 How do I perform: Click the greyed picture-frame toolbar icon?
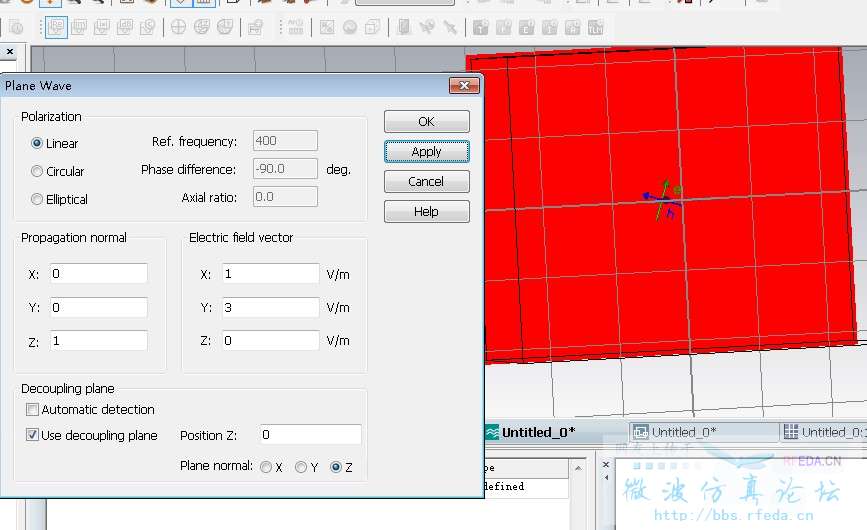point(327,27)
